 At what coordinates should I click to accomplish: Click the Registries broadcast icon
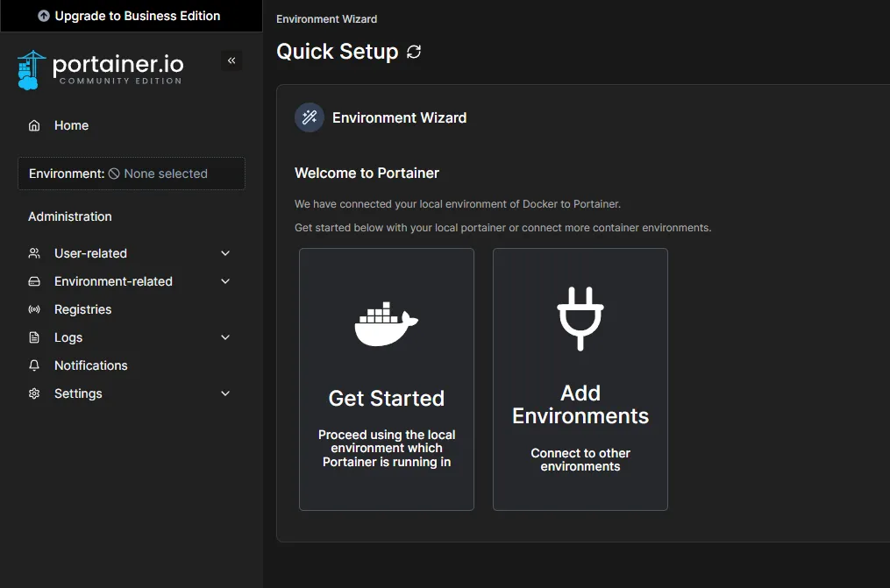pyautogui.click(x=34, y=309)
